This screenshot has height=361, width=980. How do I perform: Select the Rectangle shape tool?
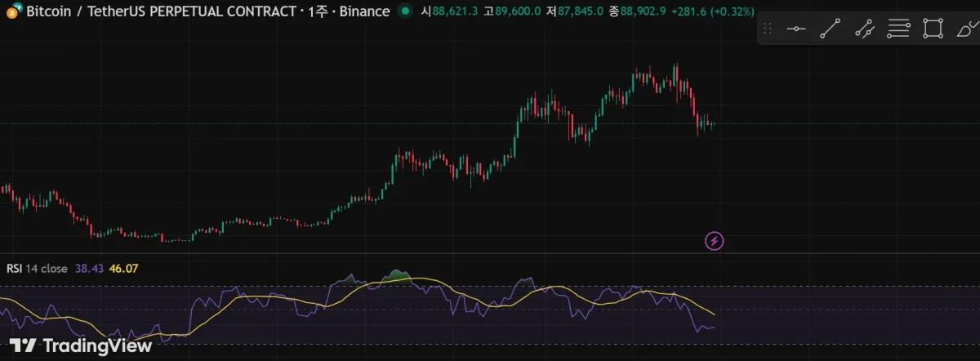click(x=932, y=29)
